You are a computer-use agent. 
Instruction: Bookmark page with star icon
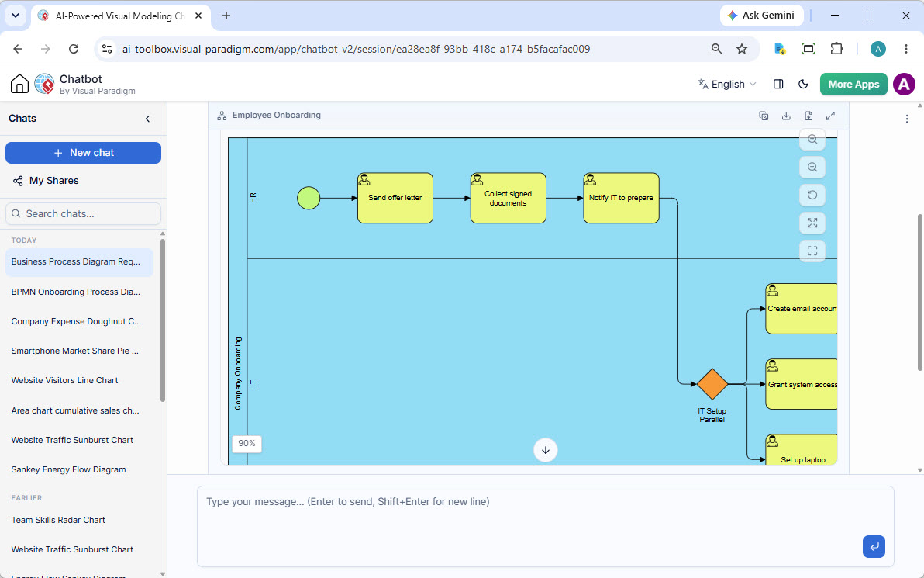click(x=742, y=49)
